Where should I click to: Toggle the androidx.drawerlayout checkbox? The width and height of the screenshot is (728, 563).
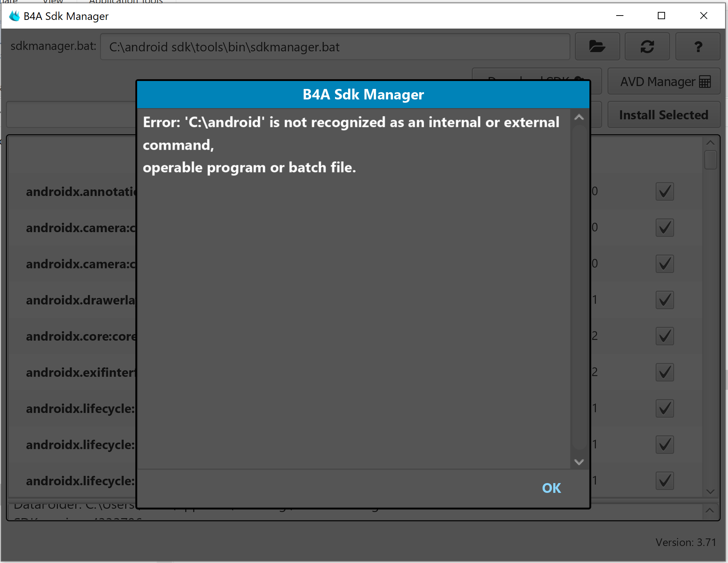click(x=664, y=300)
